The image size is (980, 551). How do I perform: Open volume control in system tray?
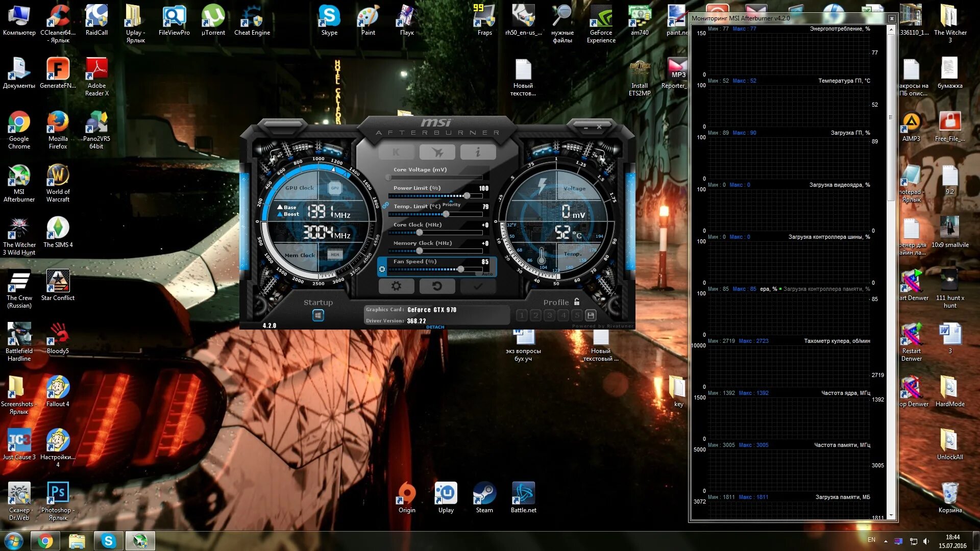point(926,541)
